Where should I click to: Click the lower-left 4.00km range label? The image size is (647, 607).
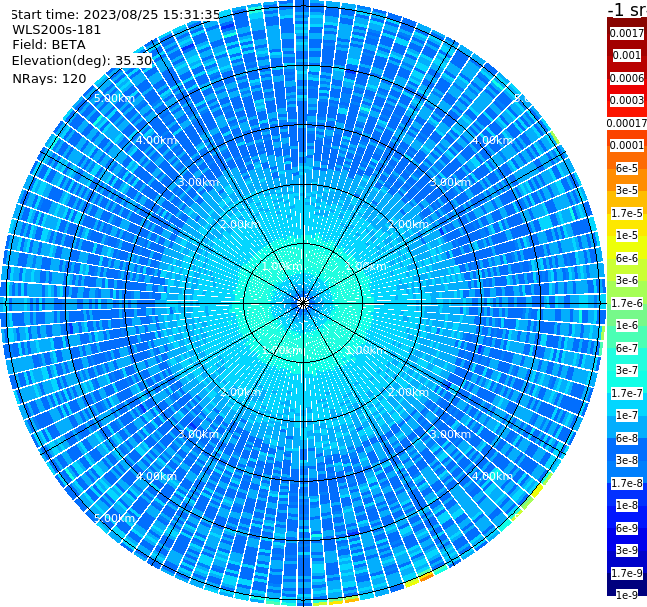(x=156, y=476)
